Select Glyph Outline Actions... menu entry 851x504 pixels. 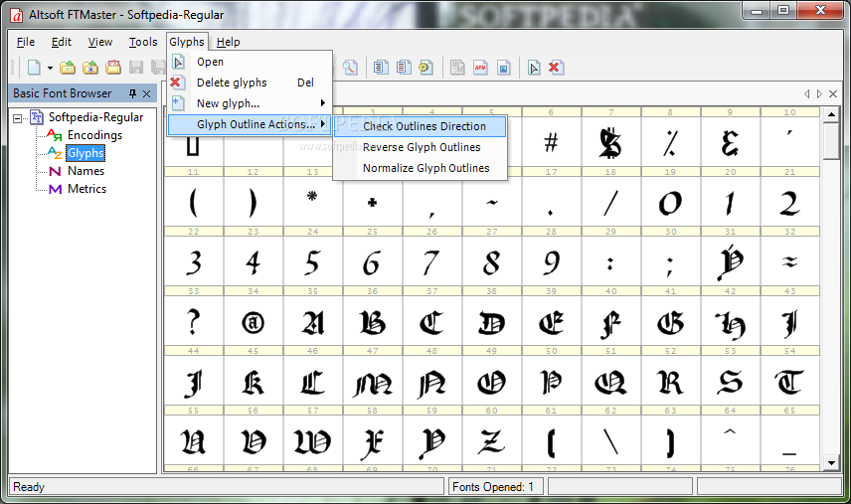[250, 124]
